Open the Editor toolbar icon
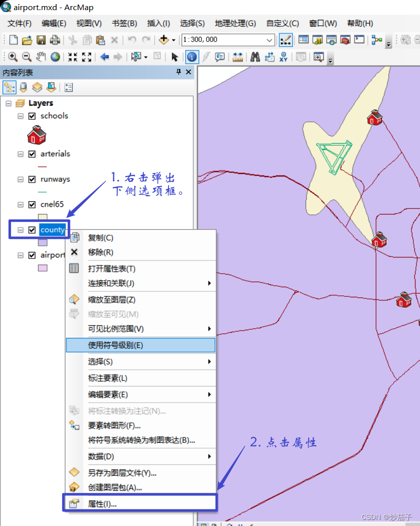 pos(285,40)
